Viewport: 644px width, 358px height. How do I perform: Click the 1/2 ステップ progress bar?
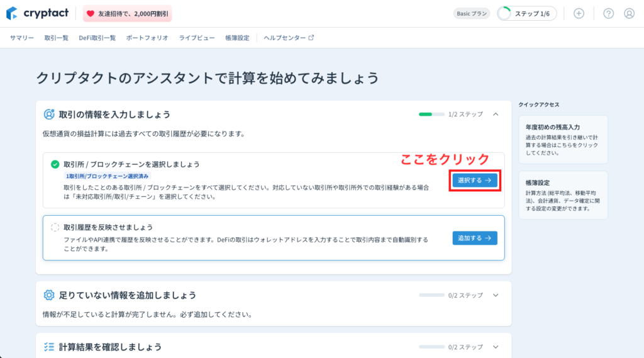pos(431,115)
